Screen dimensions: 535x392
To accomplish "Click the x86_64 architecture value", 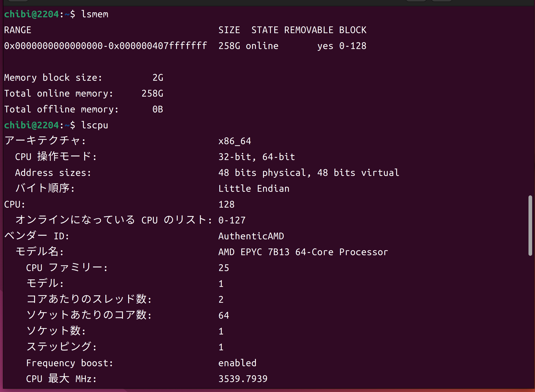I will (x=235, y=141).
